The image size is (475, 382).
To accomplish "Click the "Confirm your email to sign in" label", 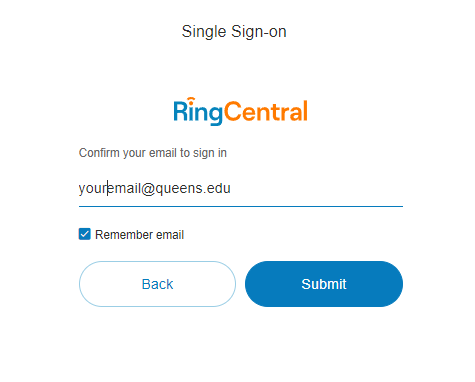I will point(153,153).
